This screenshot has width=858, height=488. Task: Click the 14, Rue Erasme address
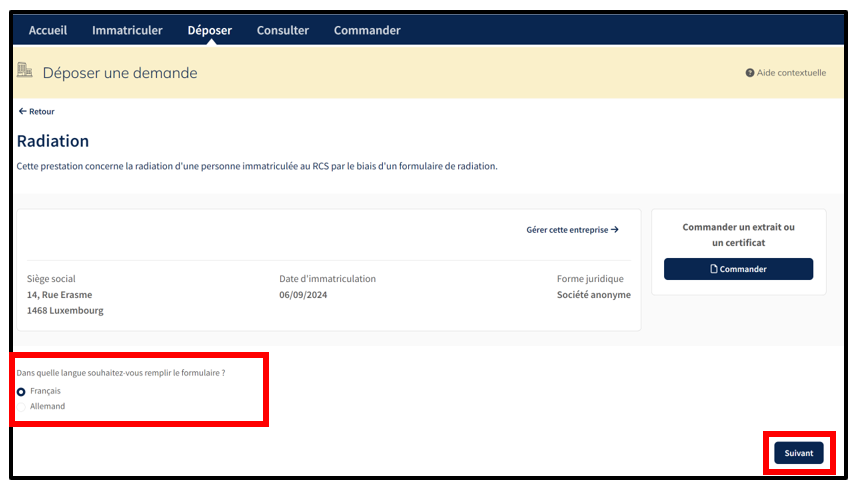60,295
